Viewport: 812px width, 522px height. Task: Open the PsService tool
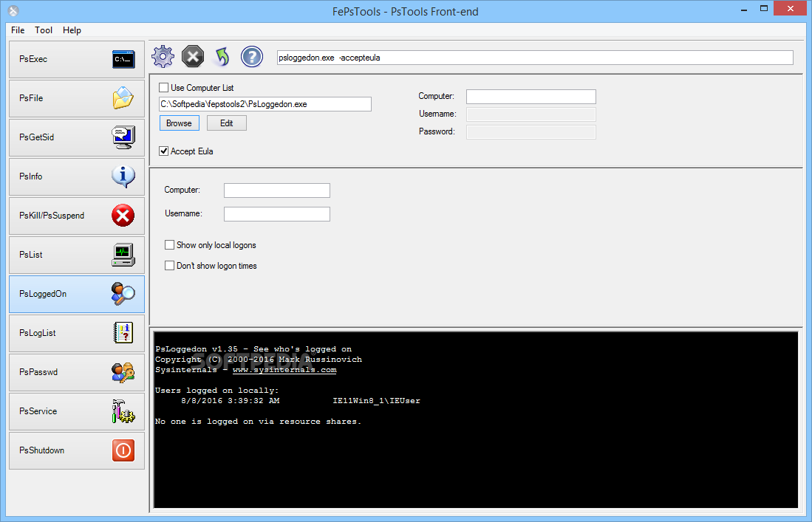[x=77, y=411]
